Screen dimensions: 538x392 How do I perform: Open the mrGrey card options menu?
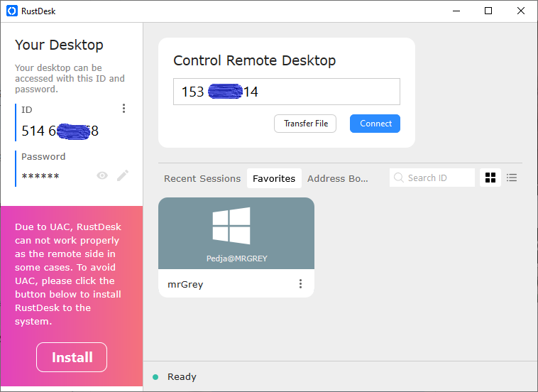click(300, 284)
